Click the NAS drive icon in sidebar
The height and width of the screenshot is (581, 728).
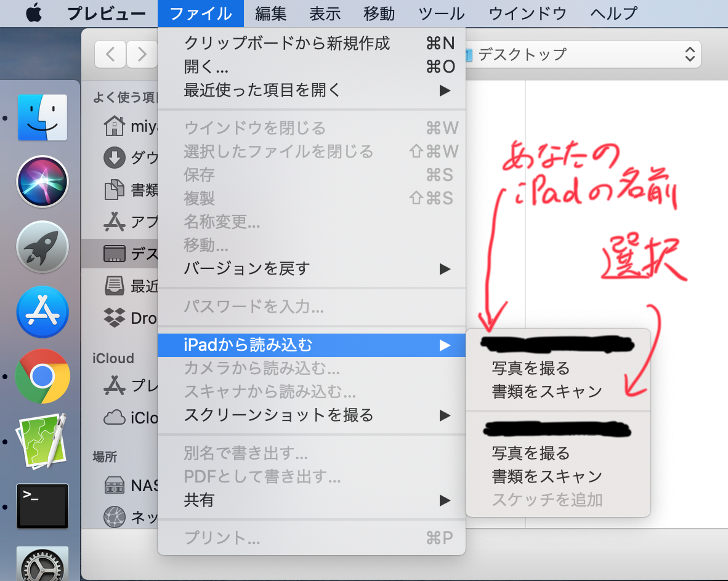pyautogui.click(x=114, y=485)
